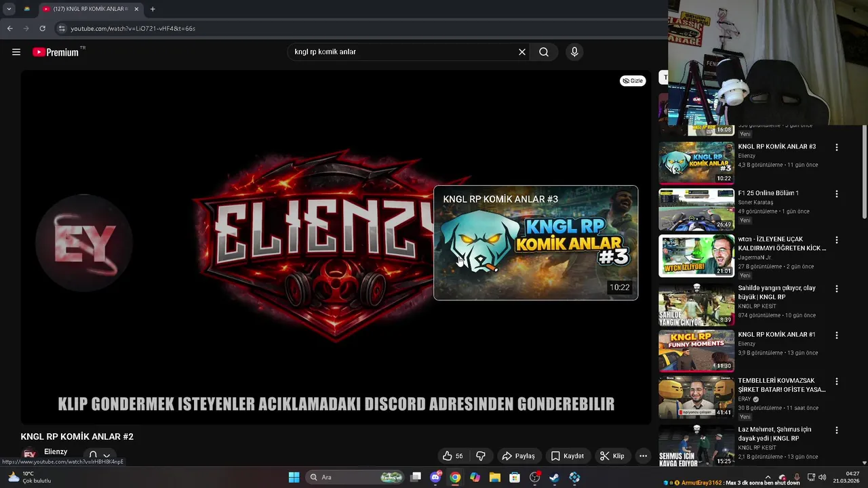Open the tab search dropdown chevron
The image size is (868, 488).
pos(9,9)
